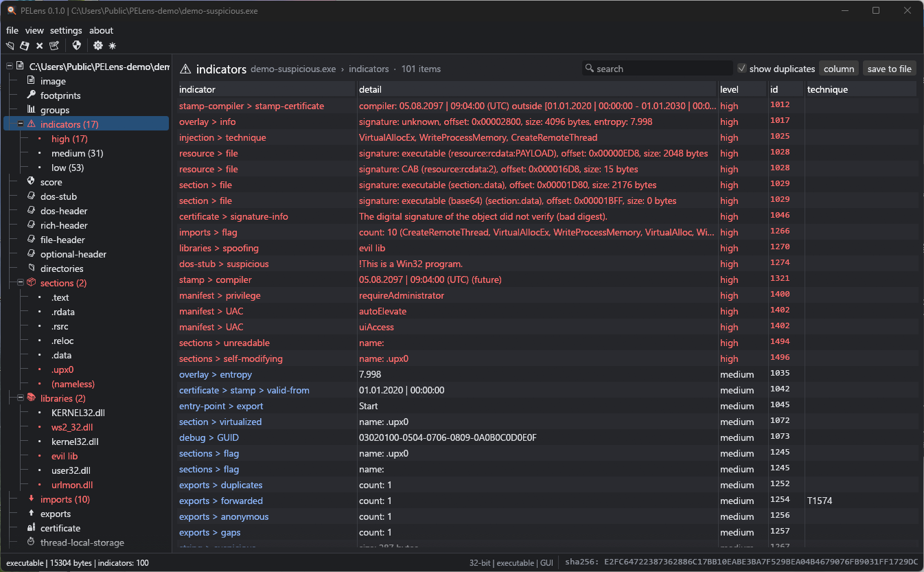This screenshot has width=924, height=572.
Task: Open the view menu
Action: (34, 30)
